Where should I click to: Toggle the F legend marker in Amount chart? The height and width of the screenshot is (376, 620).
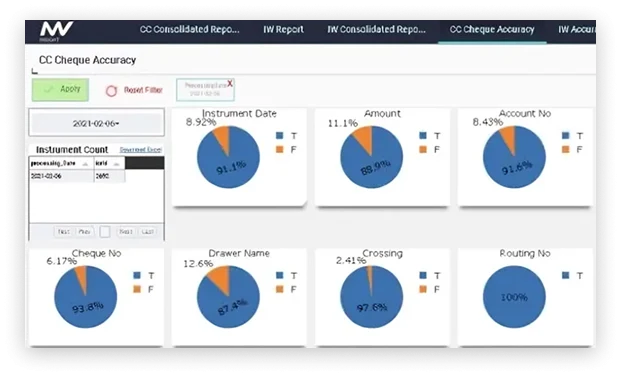point(423,149)
